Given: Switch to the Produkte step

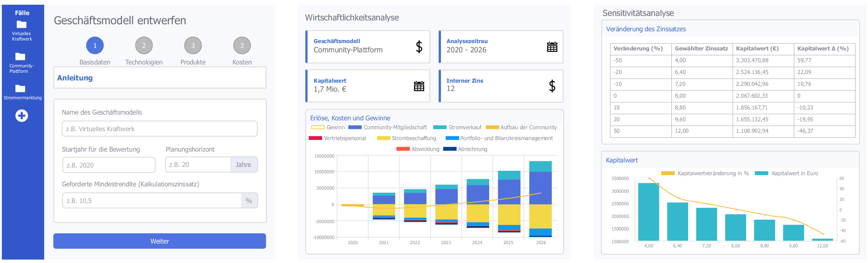Looking at the screenshot, I should click(x=193, y=45).
